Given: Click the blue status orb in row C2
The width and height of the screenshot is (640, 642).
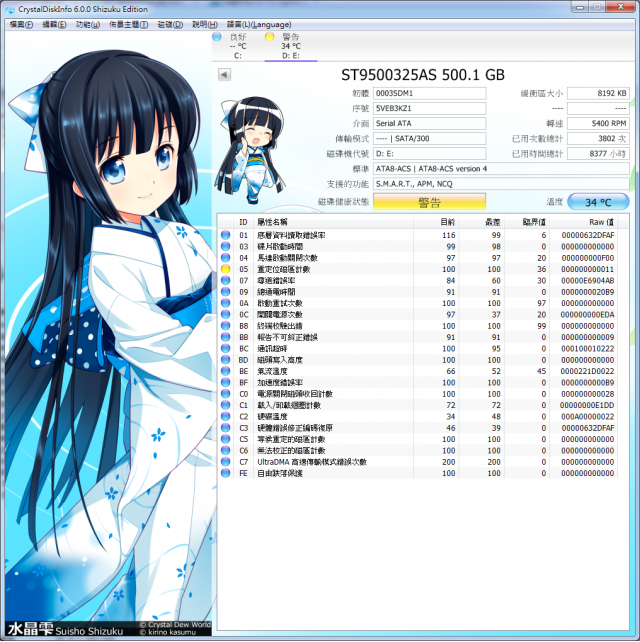Looking at the screenshot, I should [225, 416].
